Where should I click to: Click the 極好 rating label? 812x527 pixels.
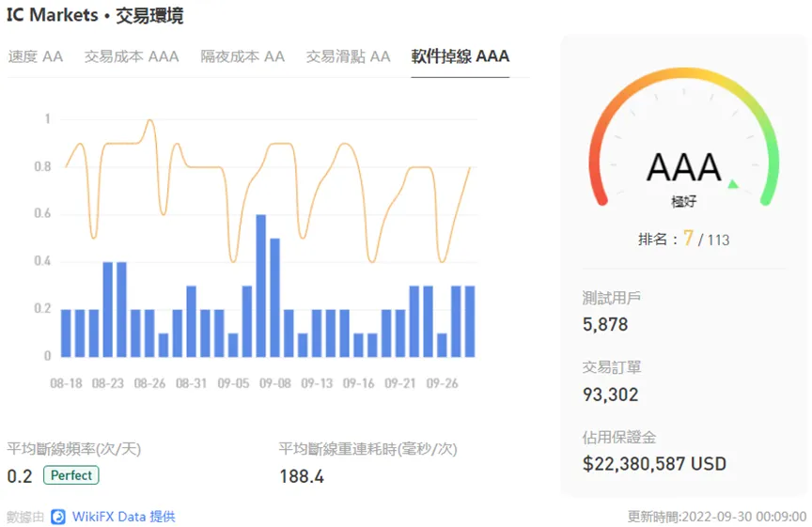[x=683, y=201]
